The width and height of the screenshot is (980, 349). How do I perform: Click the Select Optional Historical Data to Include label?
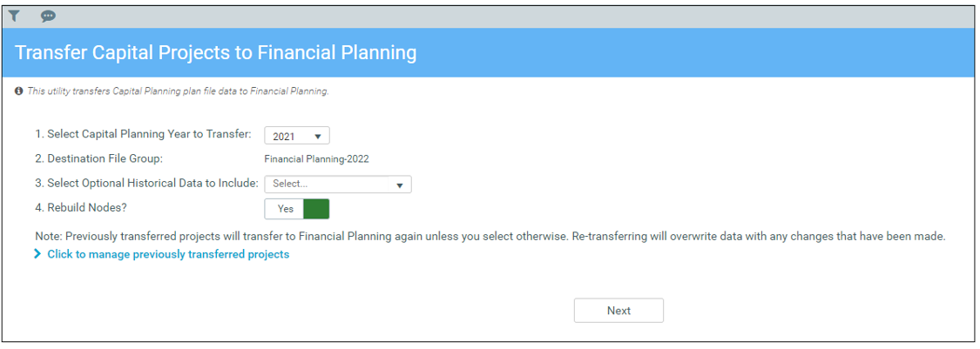(x=146, y=183)
